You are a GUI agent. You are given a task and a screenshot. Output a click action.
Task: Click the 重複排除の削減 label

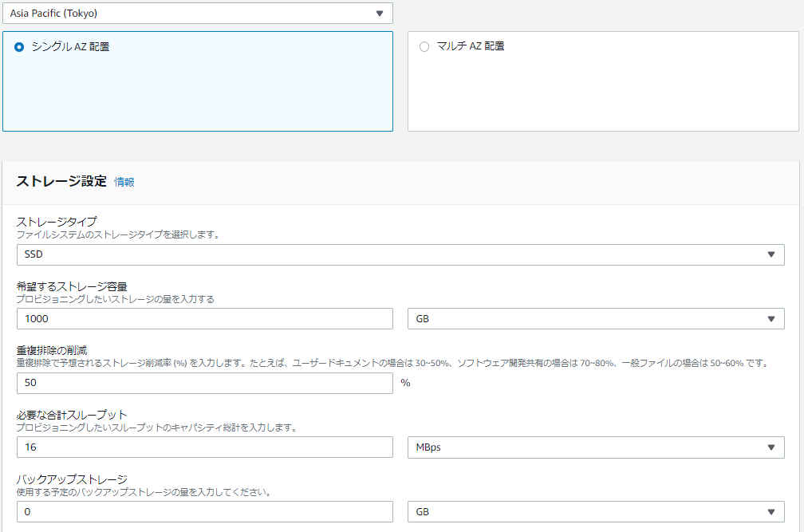pyautogui.click(x=52, y=351)
